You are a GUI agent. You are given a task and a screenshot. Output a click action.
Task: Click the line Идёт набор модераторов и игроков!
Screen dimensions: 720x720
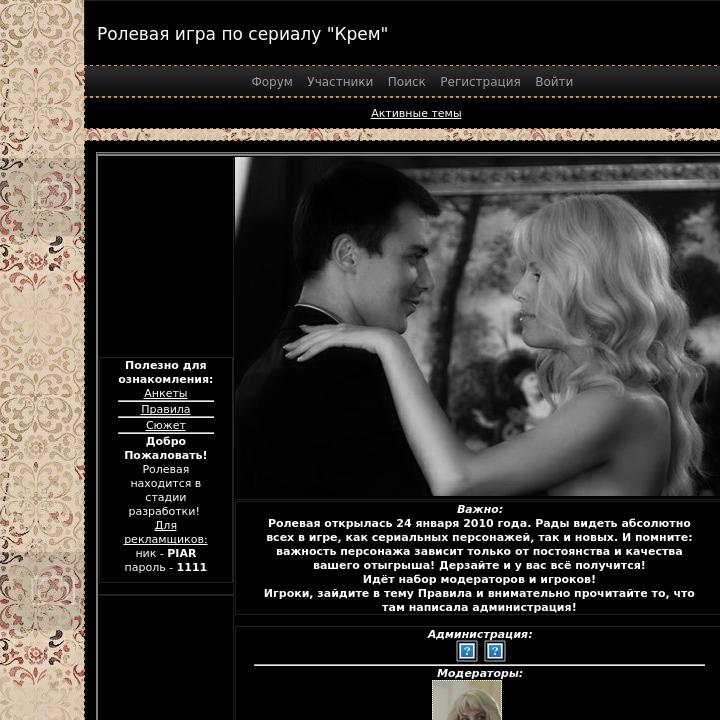pyautogui.click(x=479, y=579)
